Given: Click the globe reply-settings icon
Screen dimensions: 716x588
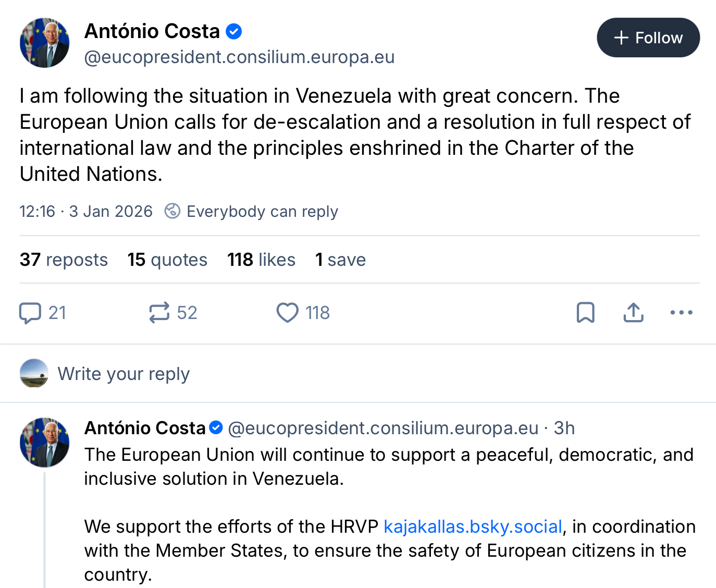Looking at the screenshot, I should click(172, 211).
